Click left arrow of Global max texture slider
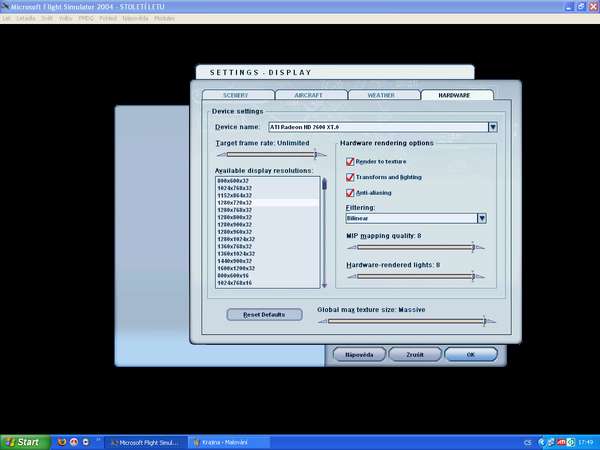 (x=323, y=321)
